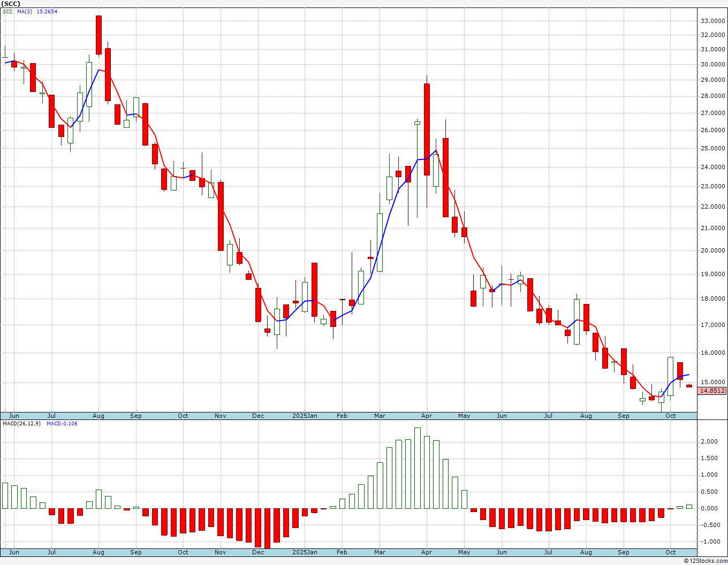Screen dimensions: 728x565
Task: Click Nov on the price chart time axis
Action: tap(221, 416)
